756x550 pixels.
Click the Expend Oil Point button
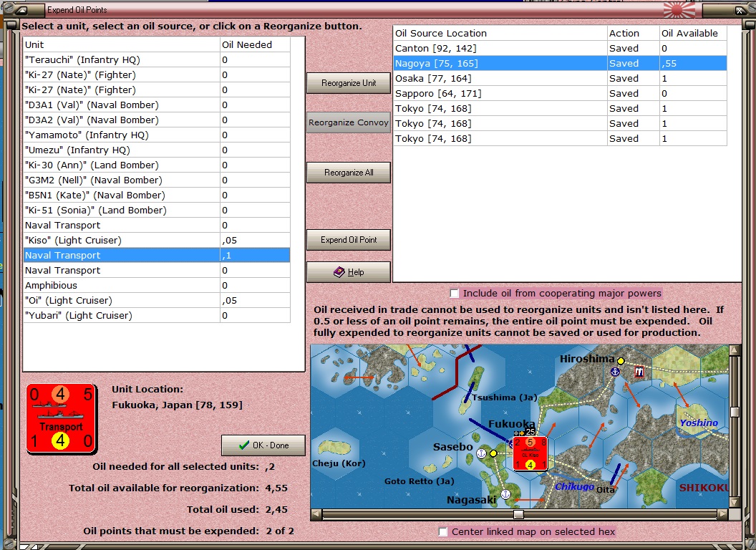pyautogui.click(x=349, y=240)
